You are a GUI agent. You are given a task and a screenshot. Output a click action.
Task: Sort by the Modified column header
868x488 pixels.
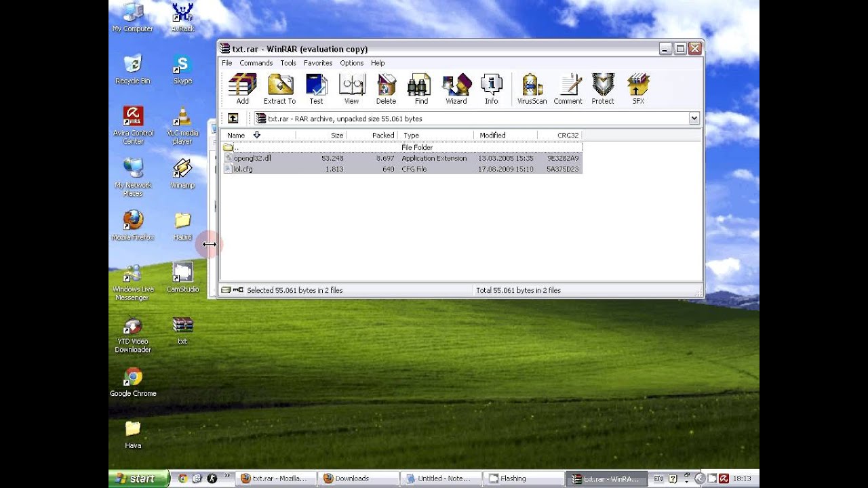tap(505, 136)
